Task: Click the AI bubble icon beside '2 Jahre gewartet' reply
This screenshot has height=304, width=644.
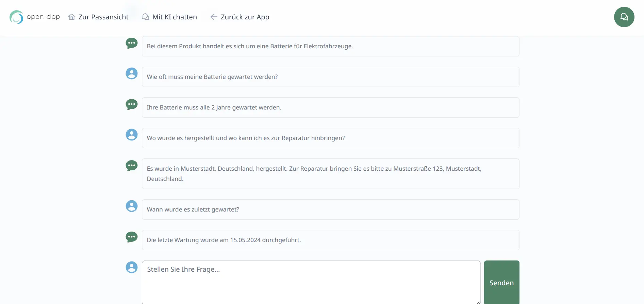Action: pyautogui.click(x=132, y=104)
